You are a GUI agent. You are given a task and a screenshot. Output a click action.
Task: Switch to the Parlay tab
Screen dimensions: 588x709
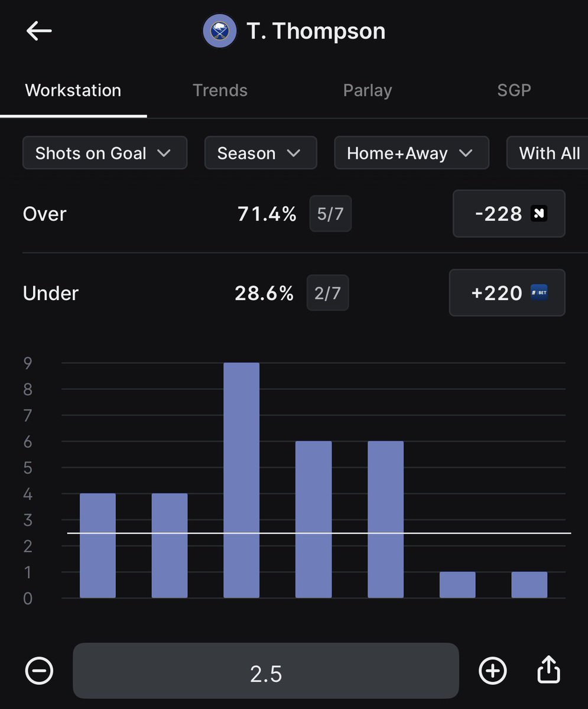tap(367, 90)
